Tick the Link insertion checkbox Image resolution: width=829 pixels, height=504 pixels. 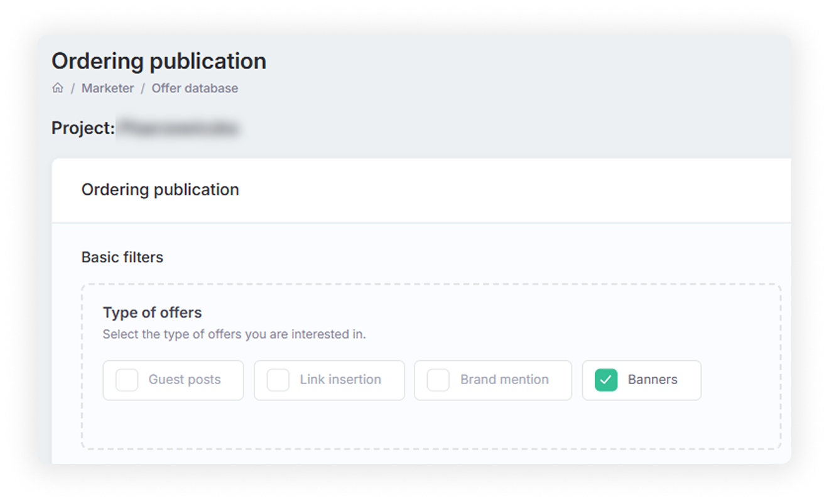(x=278, y=380)
